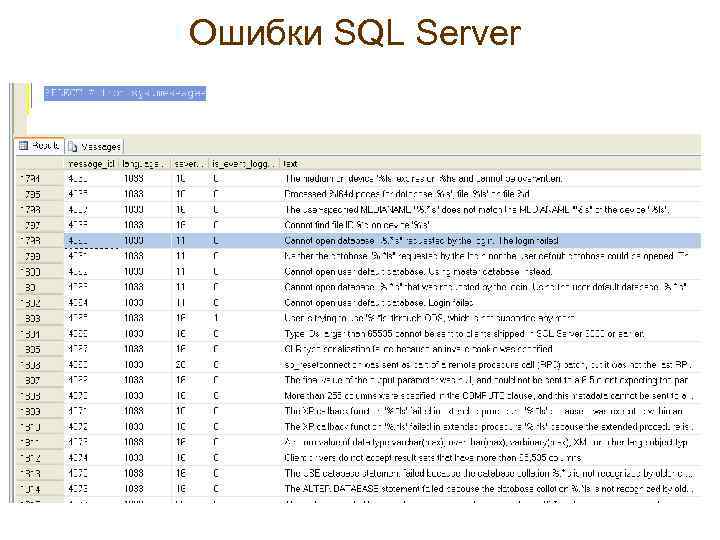The height and width of the screenshot is (540, 720).
Task: Select the "sp_resetconnection was sent" message cell
Action: tap(490, 365)
